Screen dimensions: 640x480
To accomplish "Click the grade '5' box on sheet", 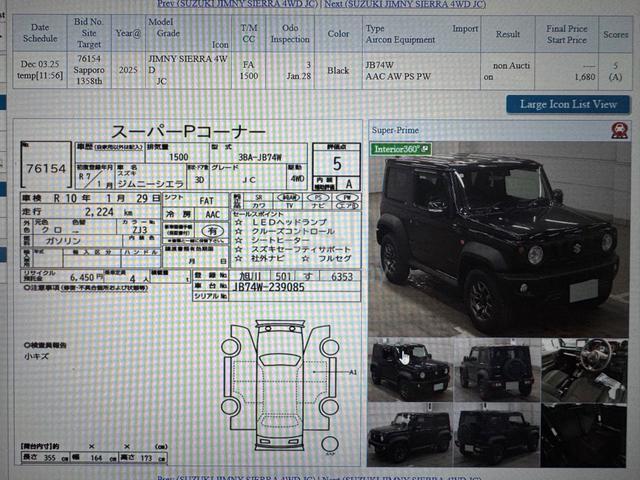I will pyautogui.click(x=337, y=164).
